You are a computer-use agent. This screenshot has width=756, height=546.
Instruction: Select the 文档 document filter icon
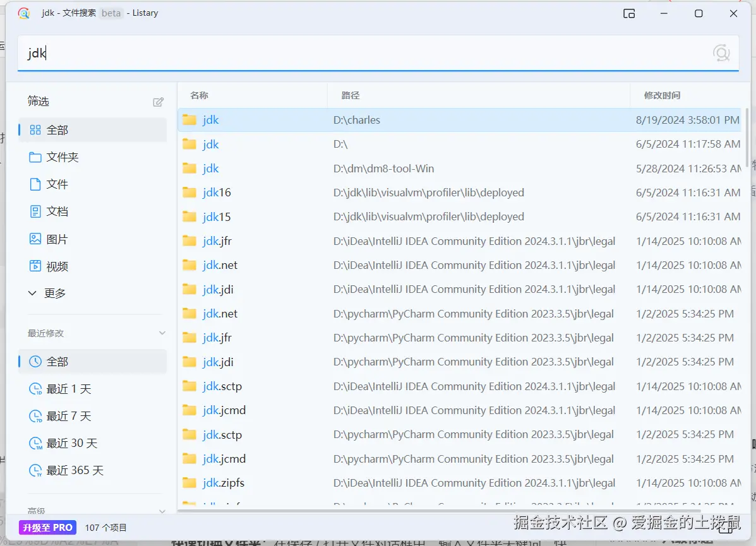pos(35,211)
